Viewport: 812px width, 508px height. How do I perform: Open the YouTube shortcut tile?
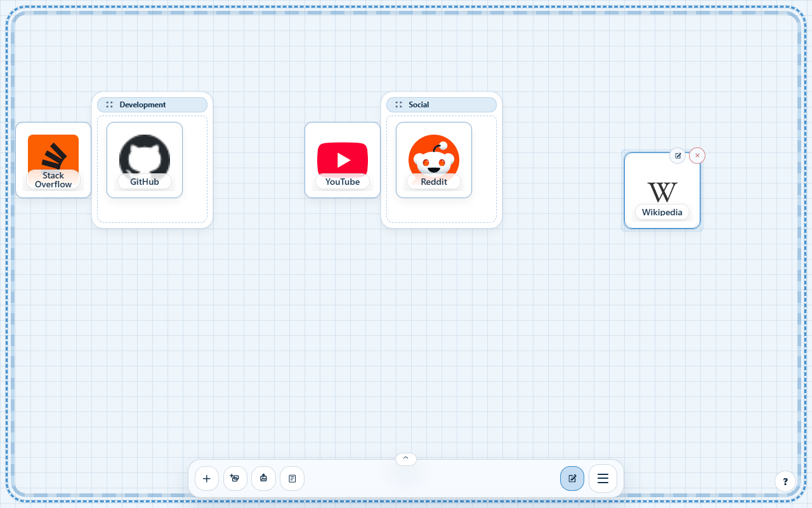click(x=343, y=160)
